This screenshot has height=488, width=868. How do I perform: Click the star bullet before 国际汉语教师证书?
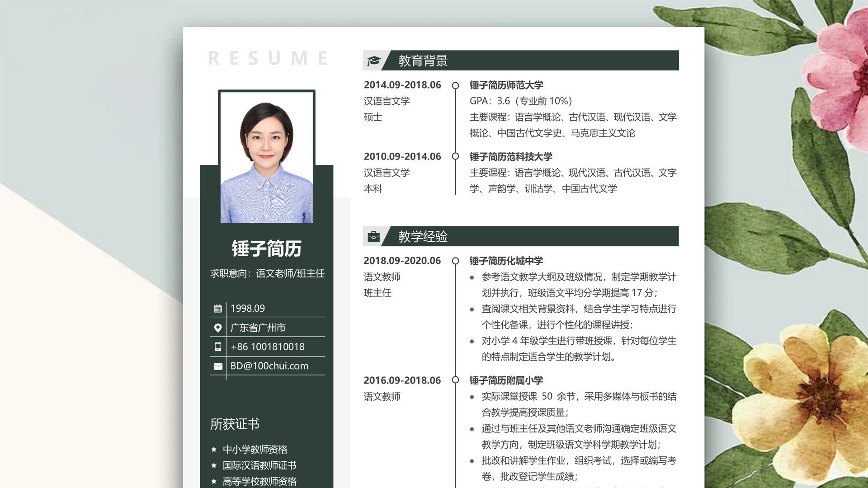tap(214, 465)
